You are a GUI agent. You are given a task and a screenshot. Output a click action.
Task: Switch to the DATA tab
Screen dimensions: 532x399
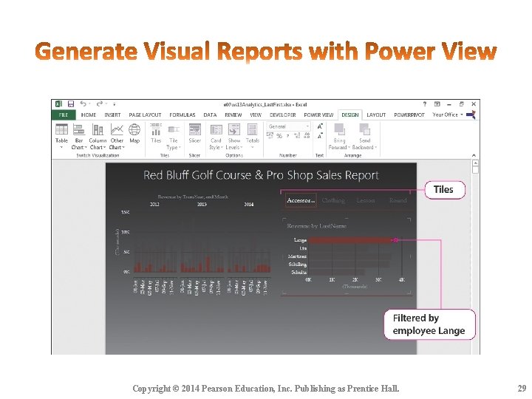(210, 115)
